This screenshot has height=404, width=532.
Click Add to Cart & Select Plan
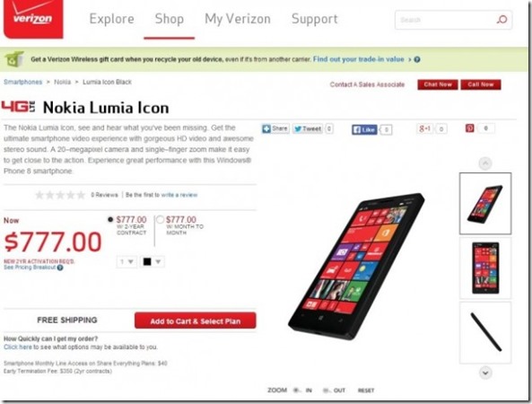click(x=195, y=321)
